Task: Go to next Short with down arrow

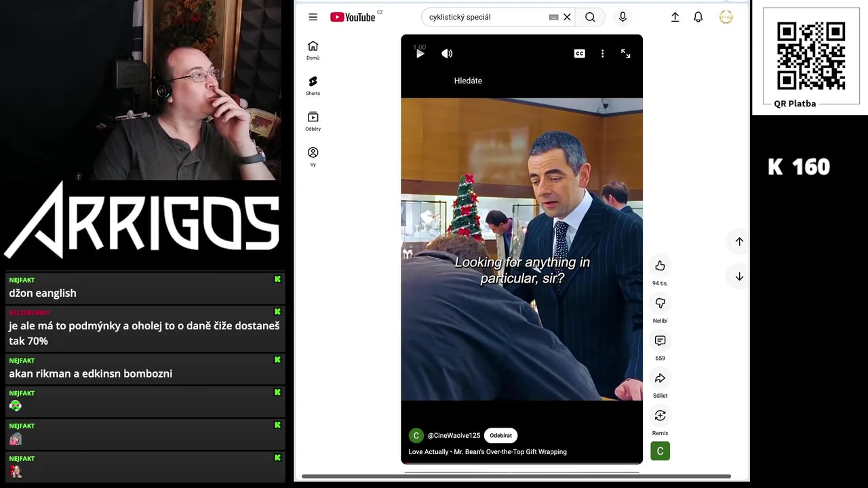Action: click(x=739, y=277)
